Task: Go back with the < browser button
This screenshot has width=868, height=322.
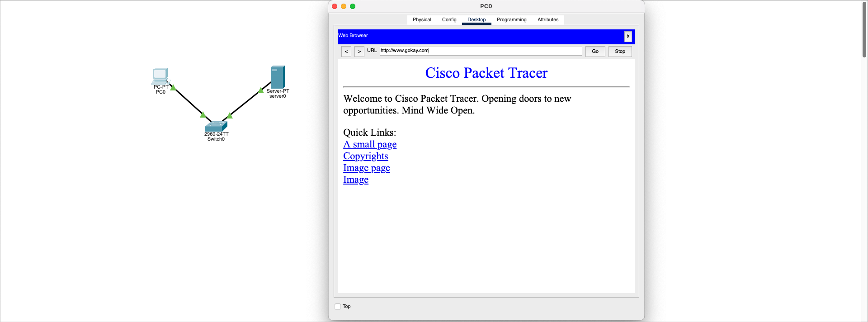Action: click(x=346, y=52)
